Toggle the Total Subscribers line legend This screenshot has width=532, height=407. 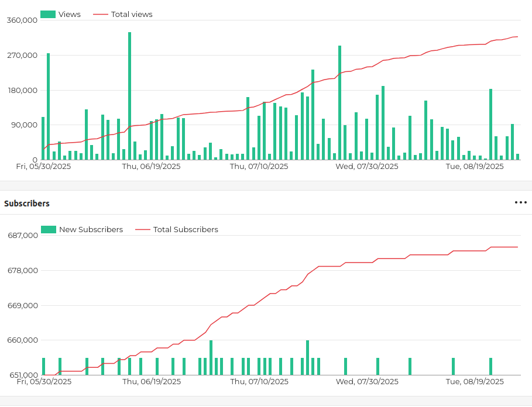click(x=176, y=229)
